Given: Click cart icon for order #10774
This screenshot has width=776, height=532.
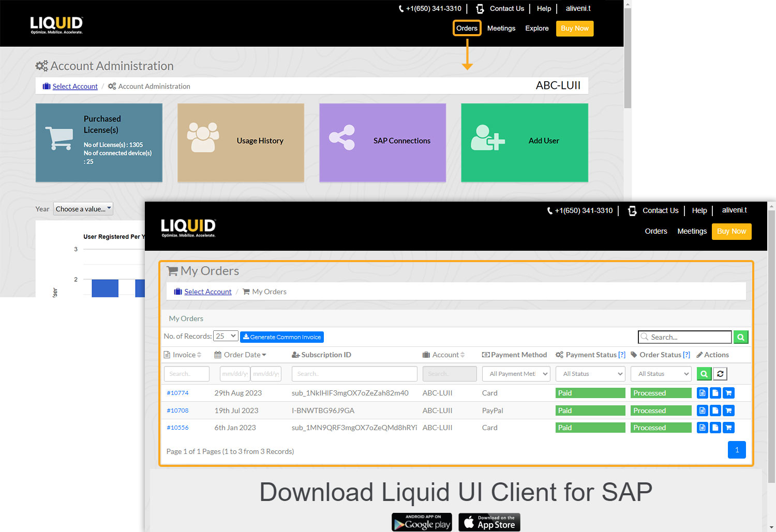Looking at the screenshot, I should 728,393.
